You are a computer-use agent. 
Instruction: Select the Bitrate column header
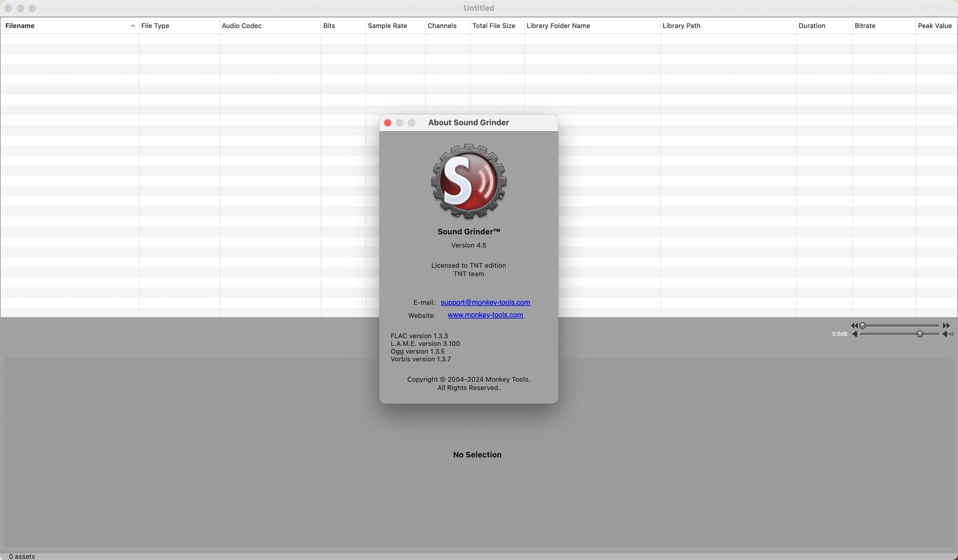[865, 26]
